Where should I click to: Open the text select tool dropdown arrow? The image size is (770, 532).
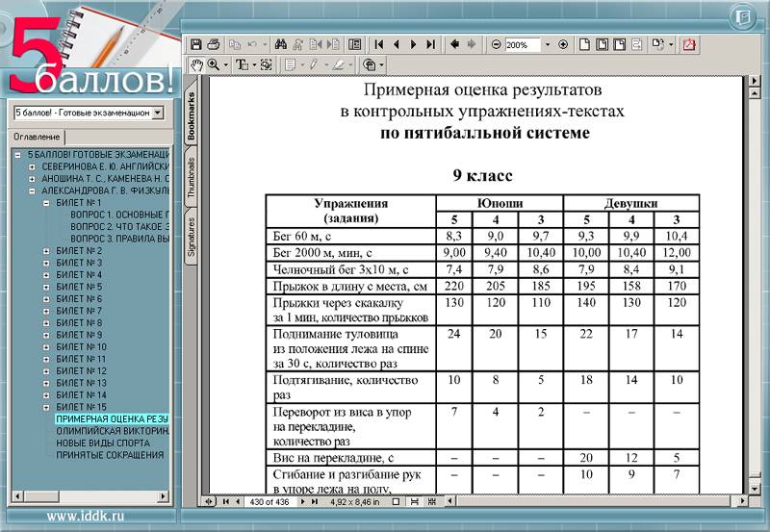[254, 64]
